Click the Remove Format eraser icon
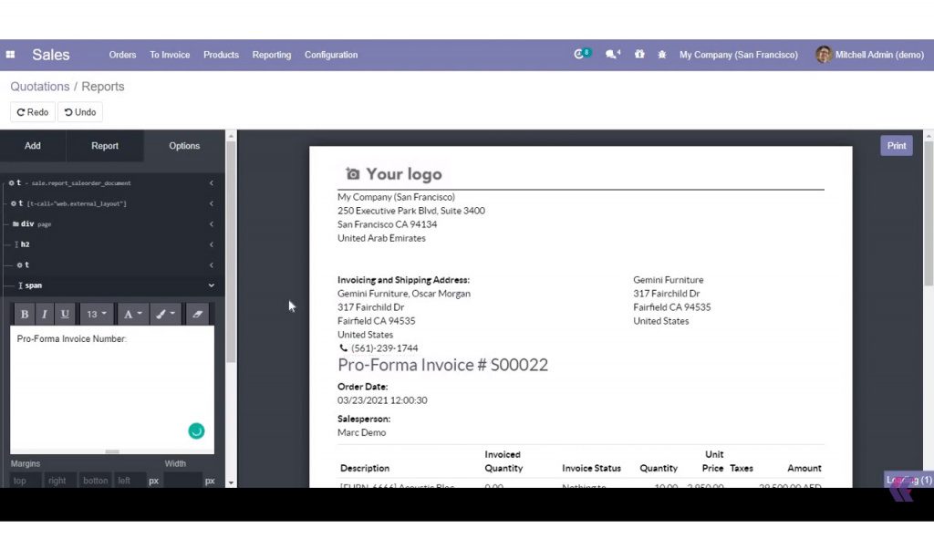 pyautogui.click(x=197, y=314)
